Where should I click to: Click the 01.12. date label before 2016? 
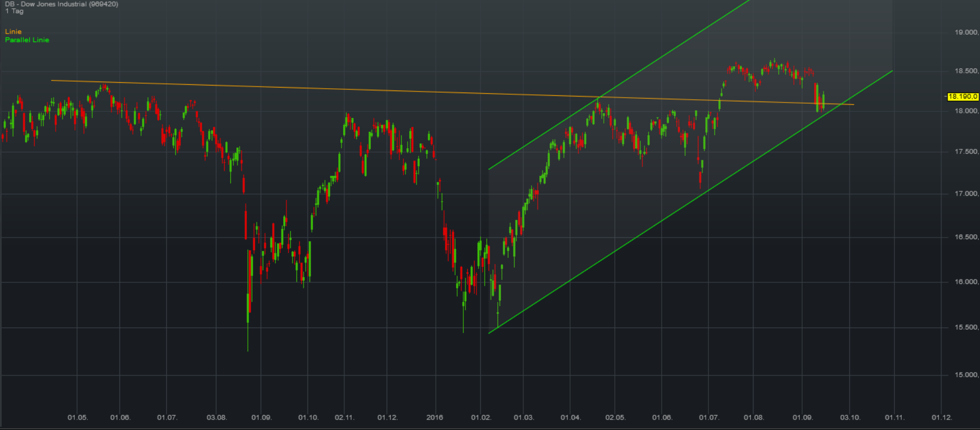click(x=387, y=417)
